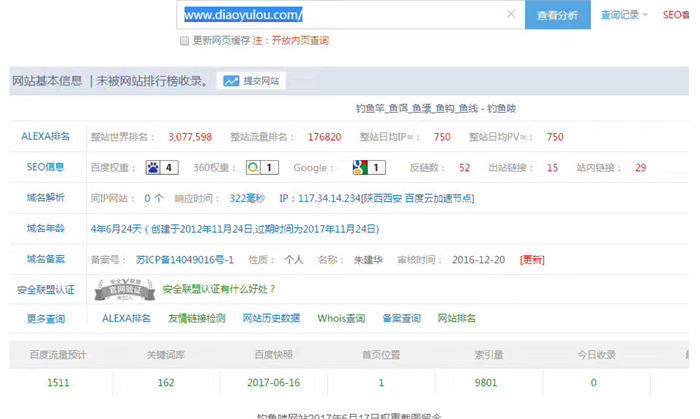Open 安全联盟认证有什么好处 link
The height and width of the screenshot is (419, 700).
219,289
